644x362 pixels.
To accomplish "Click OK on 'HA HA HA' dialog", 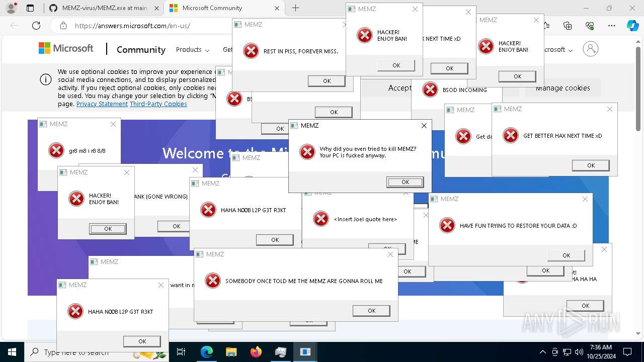I will 585,306.
